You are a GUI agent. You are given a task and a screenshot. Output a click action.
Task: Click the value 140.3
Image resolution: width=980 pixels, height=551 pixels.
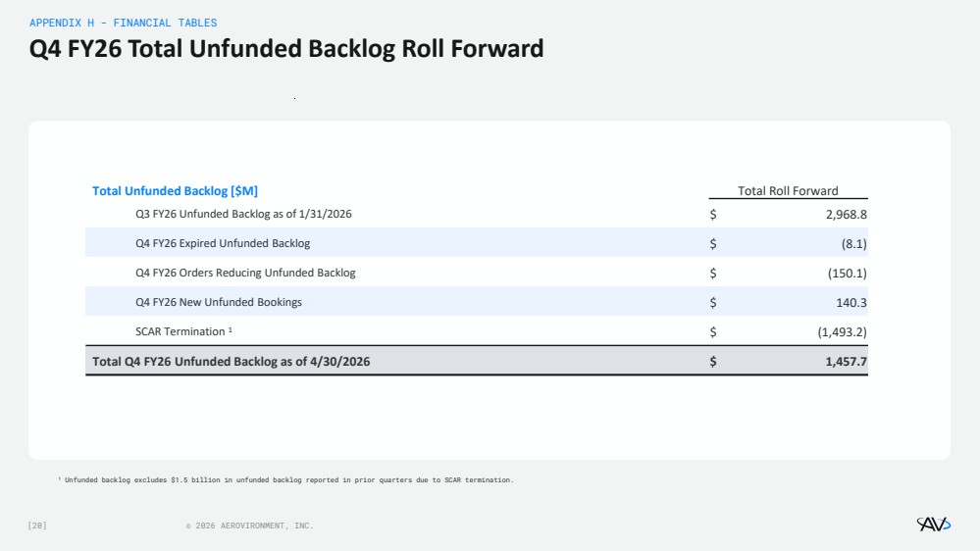(851, 302)
